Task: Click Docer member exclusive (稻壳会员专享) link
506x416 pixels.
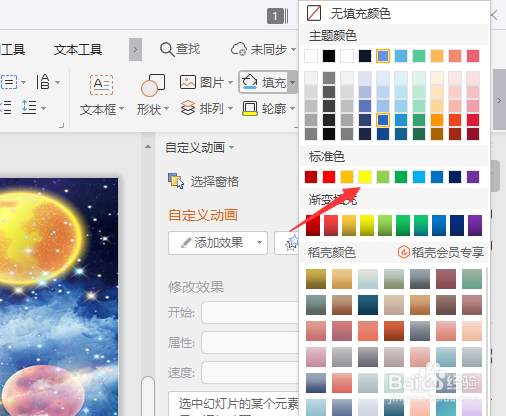Action: click(447, 252)
